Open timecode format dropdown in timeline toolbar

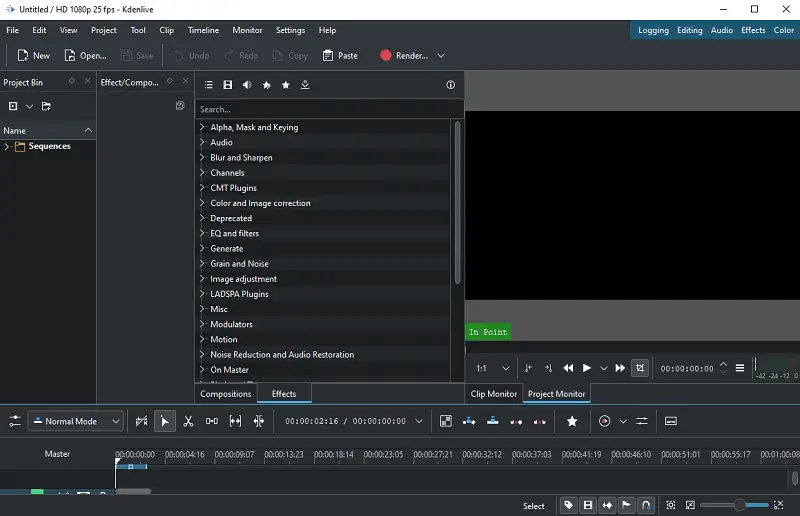(419, 421)
